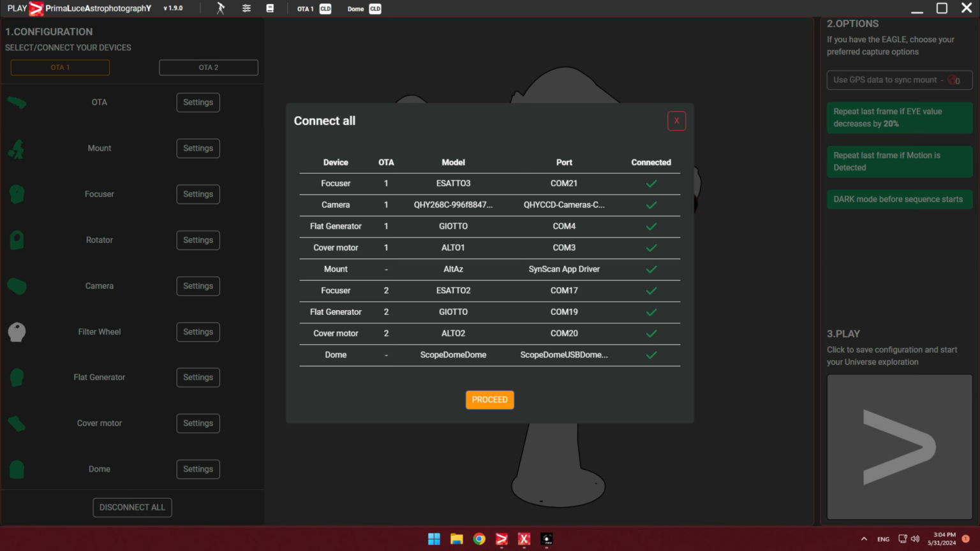
Task: Click the Dome icon in sidebar
Action: [x=17, y=469]
